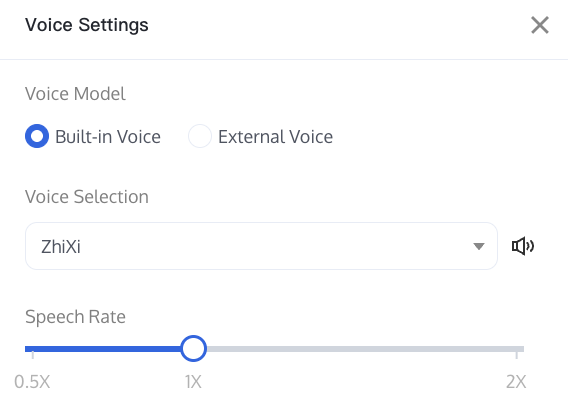This screenshot has height=412, width=568.
Task: Click the Speech Rate slider handle
Action: click(x=193, y=349)
